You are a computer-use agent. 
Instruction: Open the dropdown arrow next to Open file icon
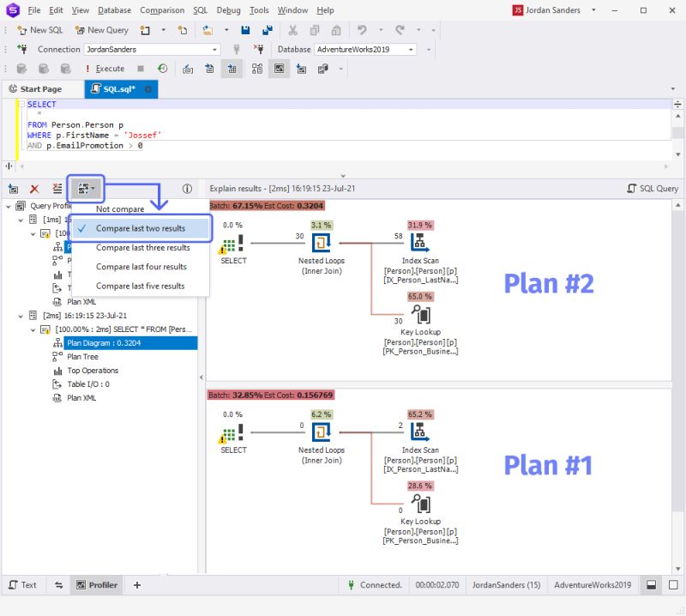coord(226,30)
